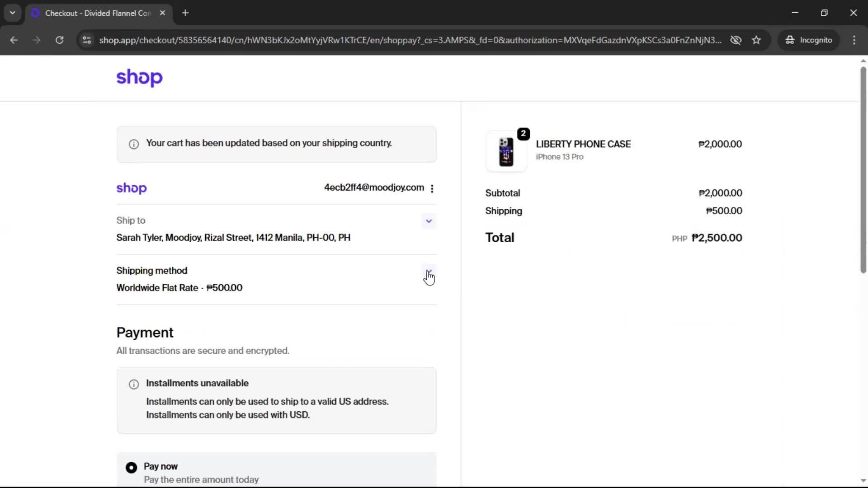Image resolution: width=868 pixels, height=488 pixels.
Task: Click the info icon in cart updated notice
Action: pos(134,144)
